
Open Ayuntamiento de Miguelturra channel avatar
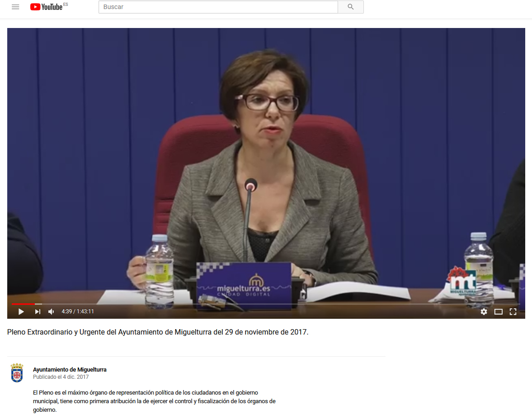(17, 372)
